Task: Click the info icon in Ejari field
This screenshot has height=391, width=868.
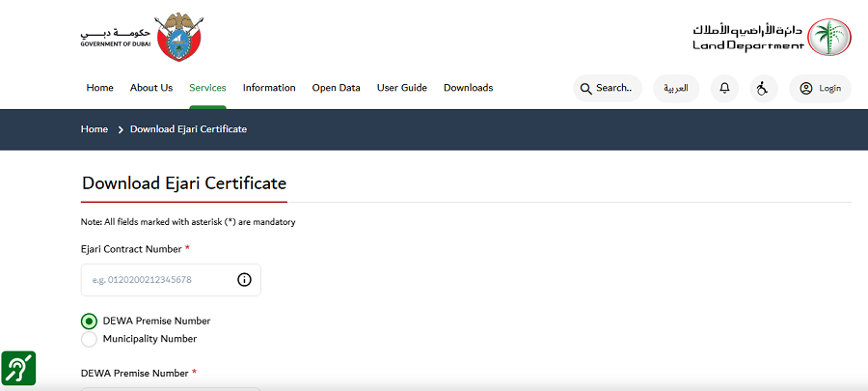Action: point(244,280)
